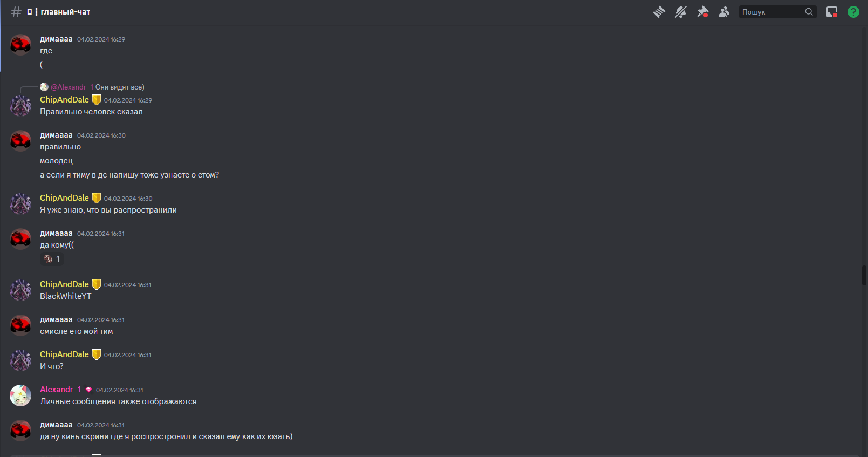The width and height of the screenshot is (868, 457).
Task: Click ChipAndDale username at 16:29
Action: click(64, 100)
